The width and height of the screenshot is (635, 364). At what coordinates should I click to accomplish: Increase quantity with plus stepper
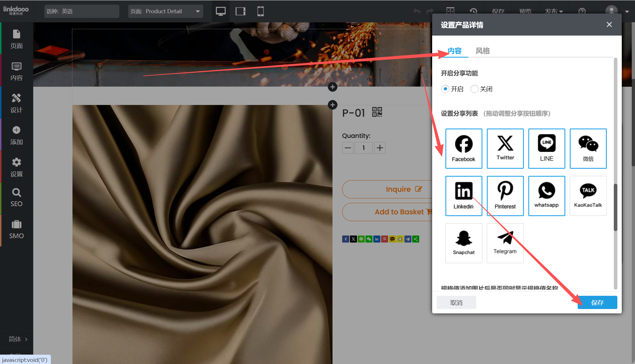coord(380,148)
